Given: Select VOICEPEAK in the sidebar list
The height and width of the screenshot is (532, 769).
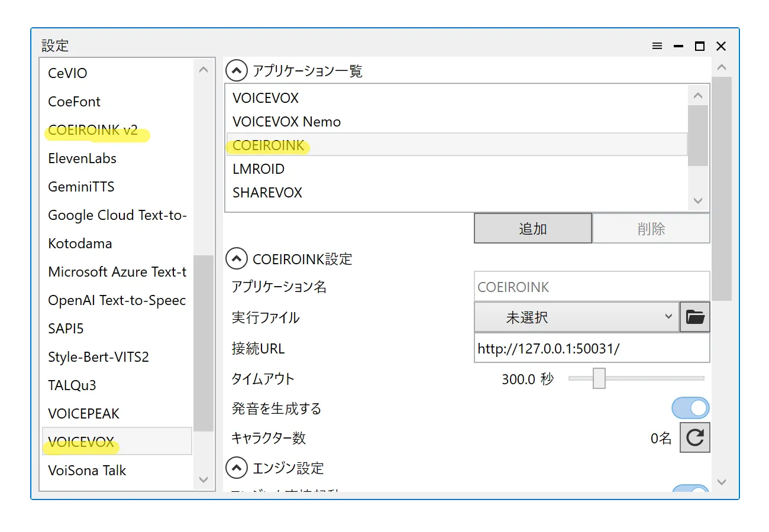Looking at the screenshot, I should (x=117, y=414).
